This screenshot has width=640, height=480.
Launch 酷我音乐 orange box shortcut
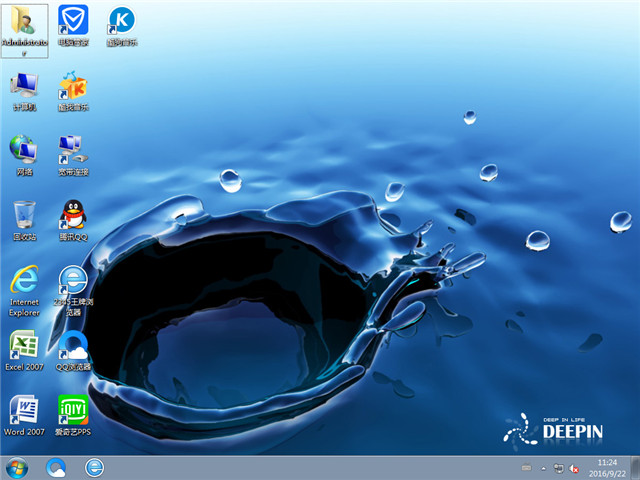tap(73, 87)
